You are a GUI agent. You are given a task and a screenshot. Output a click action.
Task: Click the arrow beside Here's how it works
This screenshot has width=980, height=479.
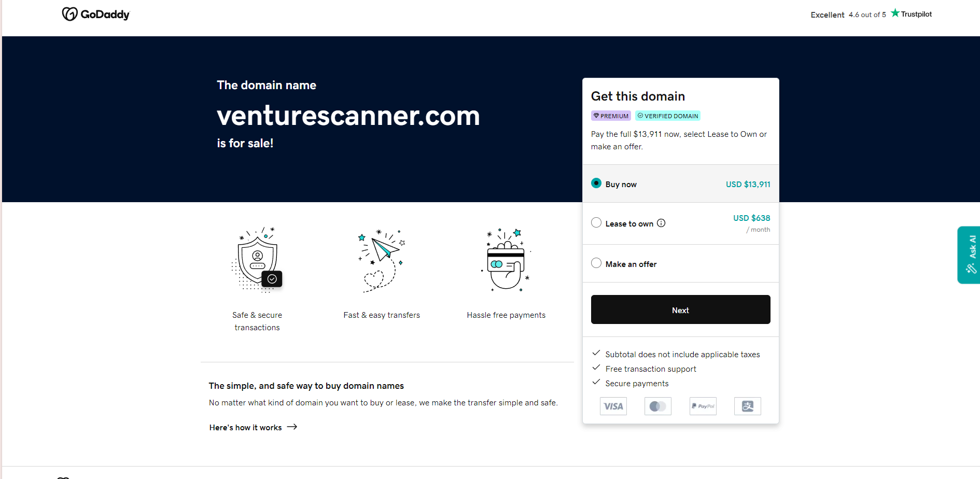(x=292, y=427)
